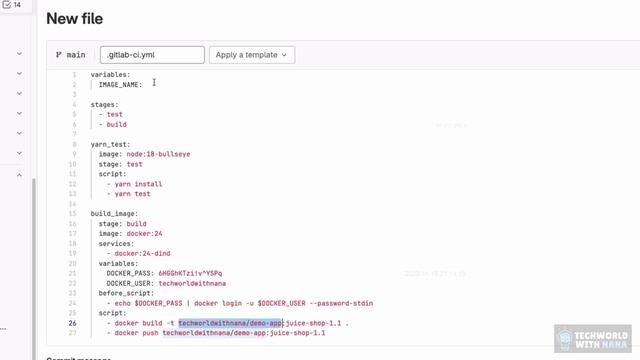Click the 'variables:' key on line 1
Viewport: 640px width, 360px height.
[x=110, y=75]
